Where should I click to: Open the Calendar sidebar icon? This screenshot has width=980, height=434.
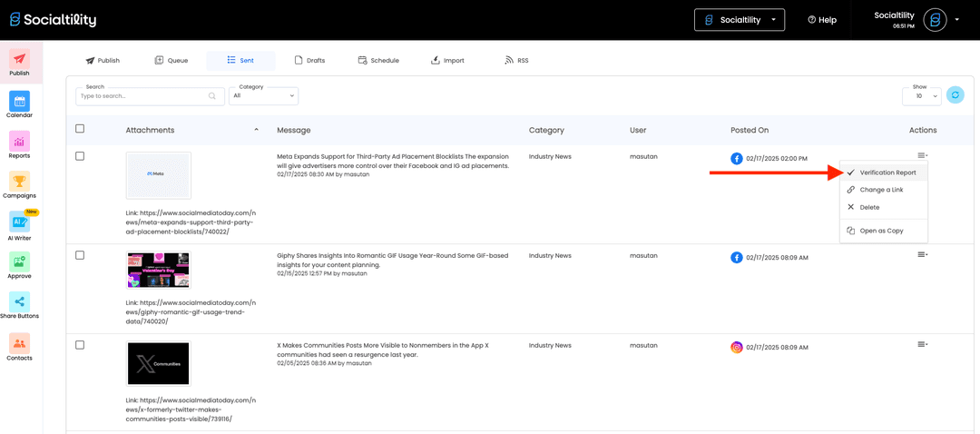tap(19, 102)
